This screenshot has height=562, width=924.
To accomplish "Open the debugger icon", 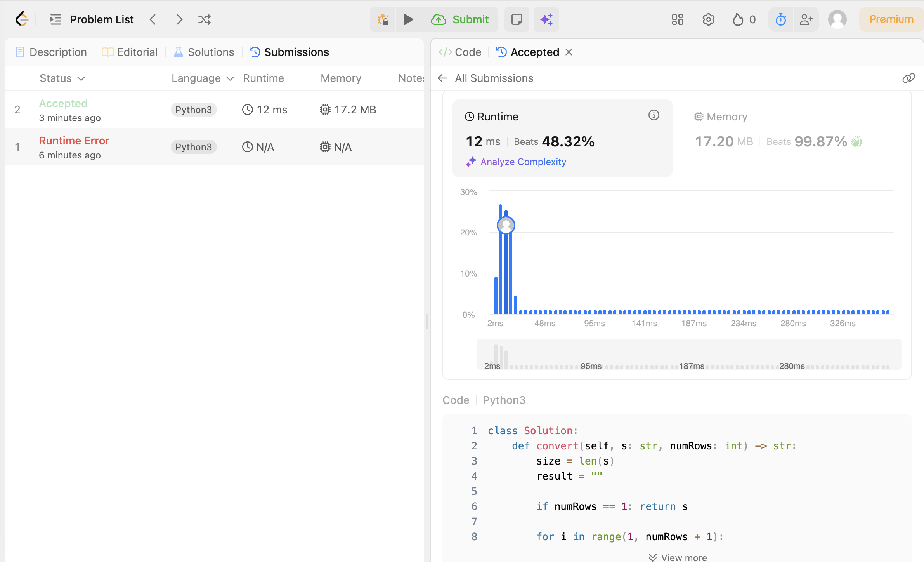I will [x=383, y=19].
